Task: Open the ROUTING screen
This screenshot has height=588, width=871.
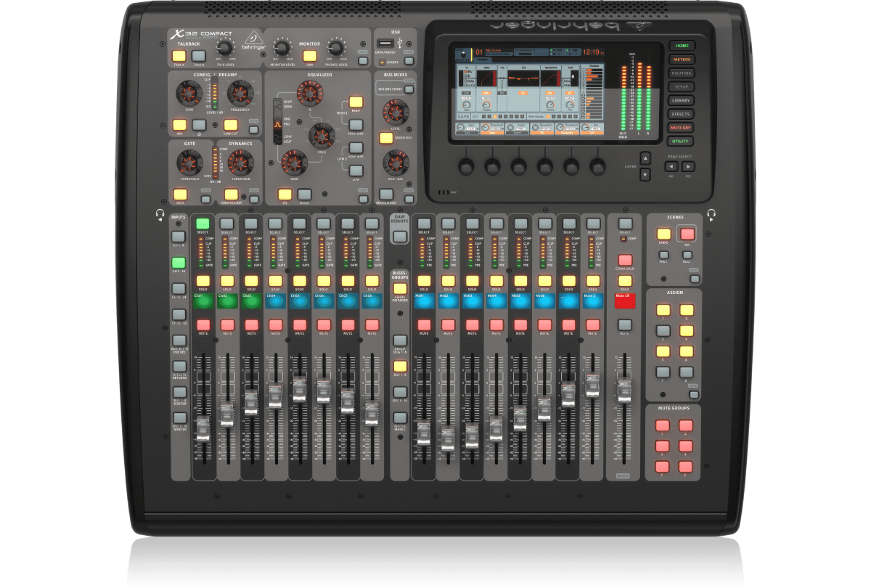Action: click(x=682, y=73)
